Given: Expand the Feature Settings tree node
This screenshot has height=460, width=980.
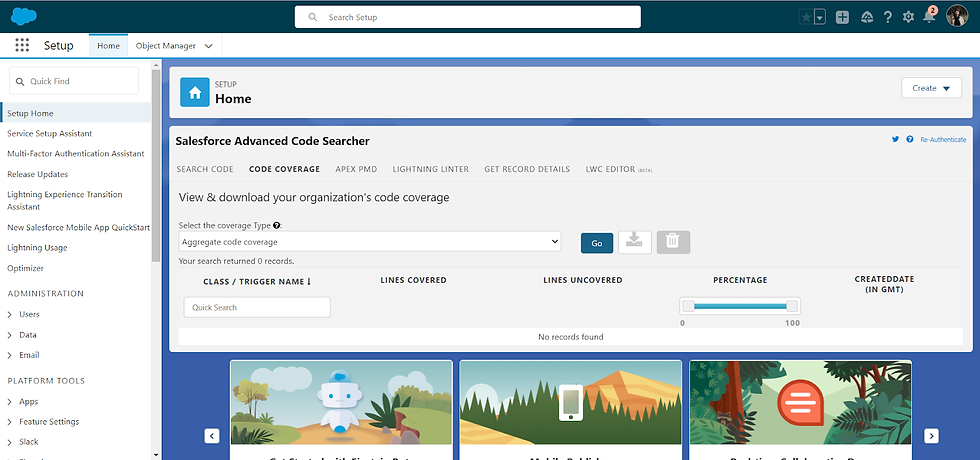Looking at the screenshot, I should coord(9,421).
